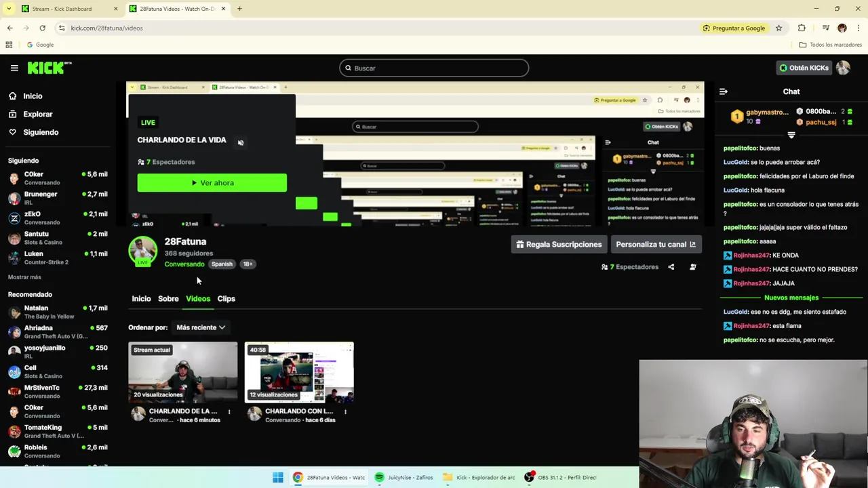Click the 28Fatuna channel avatar
The height and width of the screenshot is (488, 868).
pos(143,251)
